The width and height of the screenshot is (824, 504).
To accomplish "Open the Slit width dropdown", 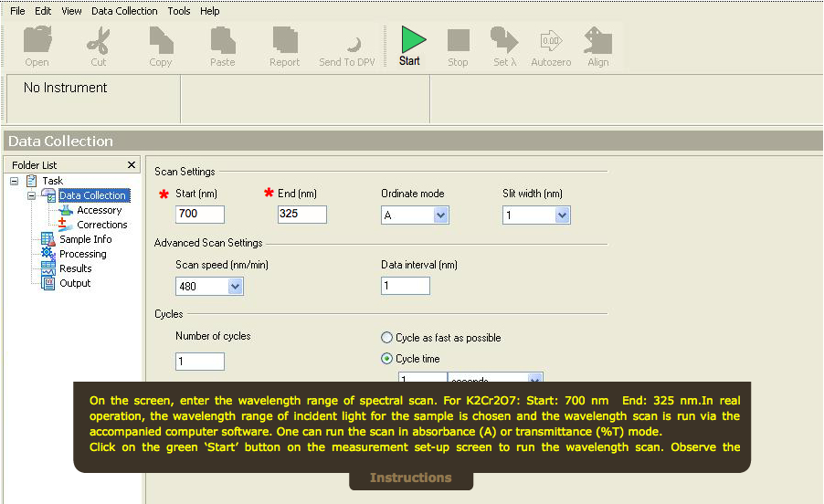I will [x=562, y=215].
